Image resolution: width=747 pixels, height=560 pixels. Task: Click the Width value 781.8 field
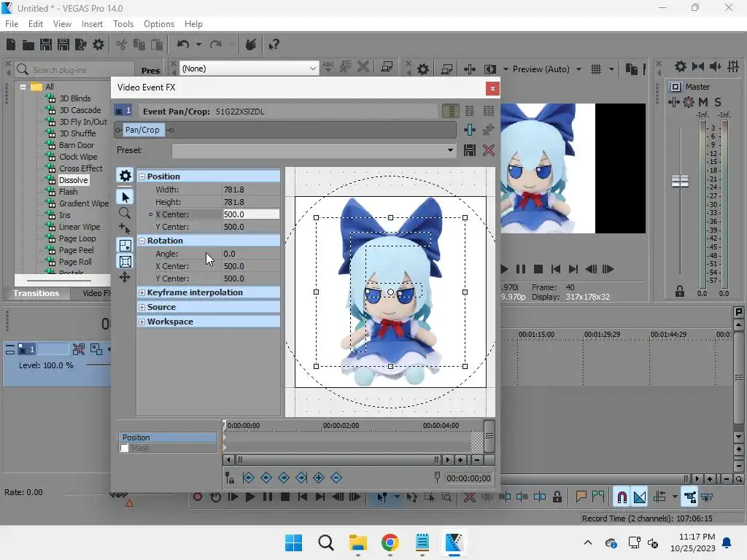[251, 190]
